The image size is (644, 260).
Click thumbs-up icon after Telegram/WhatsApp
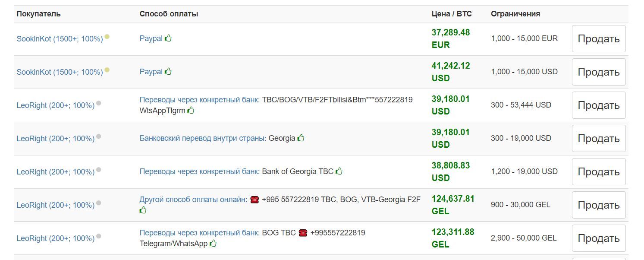pyautogui.click(x=213, y=243)
